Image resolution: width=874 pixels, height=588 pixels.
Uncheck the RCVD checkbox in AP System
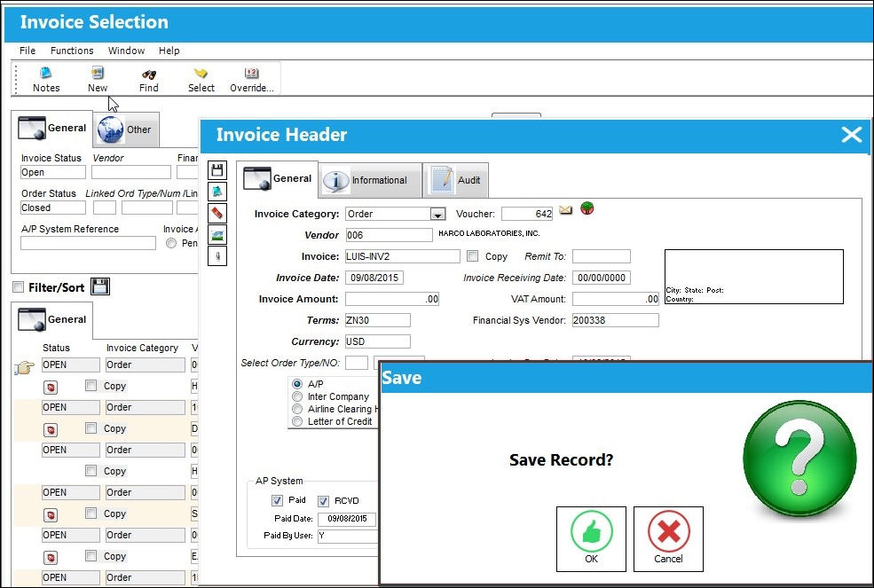click(323, 500)
